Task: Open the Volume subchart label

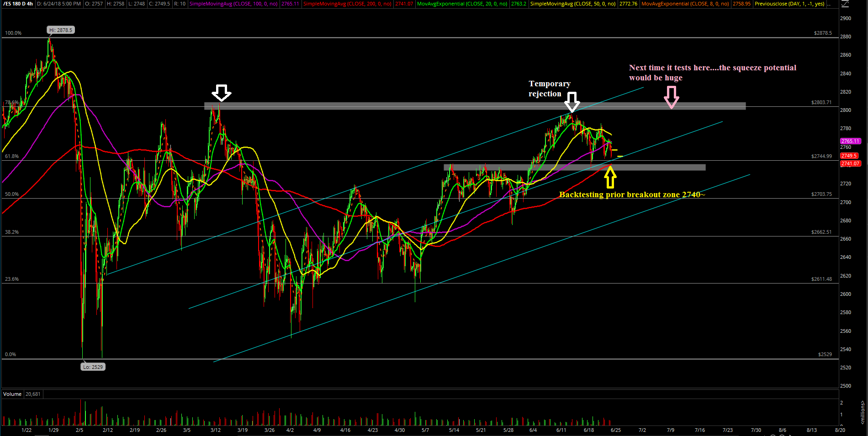Action: (12, 394)
